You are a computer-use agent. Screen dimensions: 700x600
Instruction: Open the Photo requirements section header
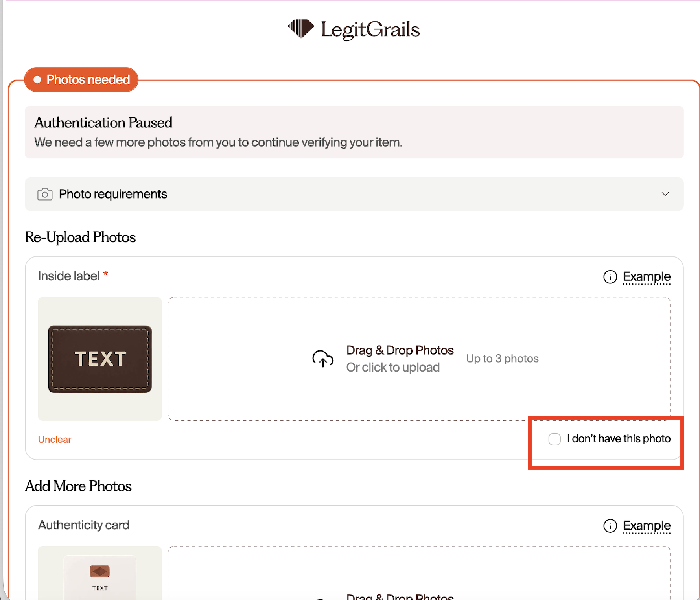point(354,194)
